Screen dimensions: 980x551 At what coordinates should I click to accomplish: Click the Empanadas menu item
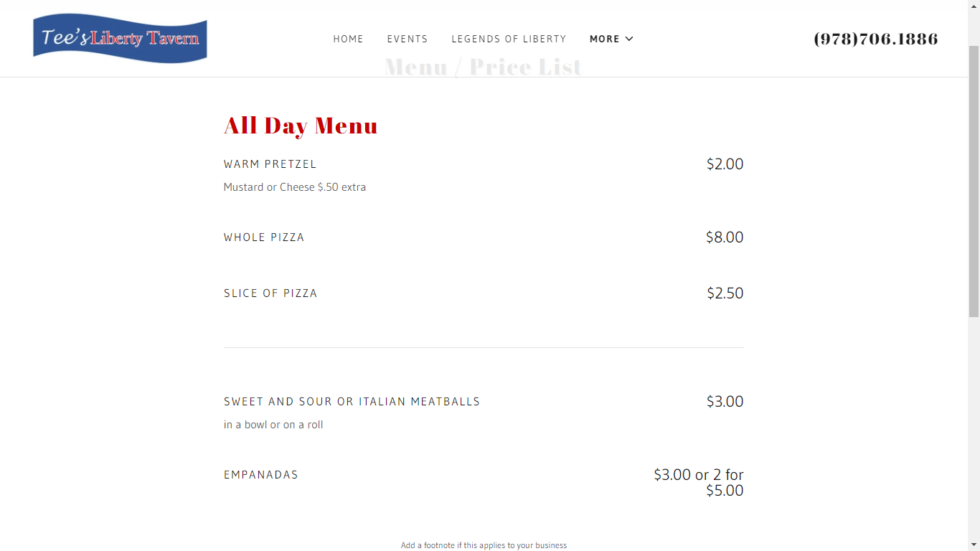(261, 475)
